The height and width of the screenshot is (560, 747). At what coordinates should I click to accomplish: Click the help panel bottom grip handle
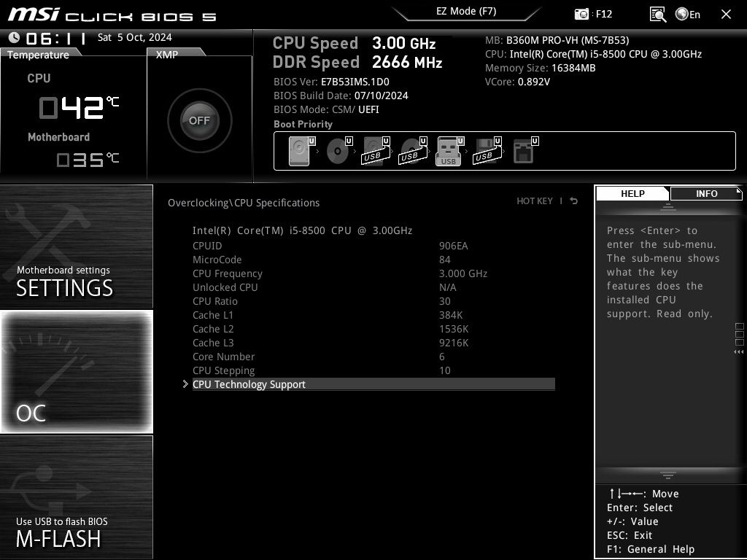point(668,475)
